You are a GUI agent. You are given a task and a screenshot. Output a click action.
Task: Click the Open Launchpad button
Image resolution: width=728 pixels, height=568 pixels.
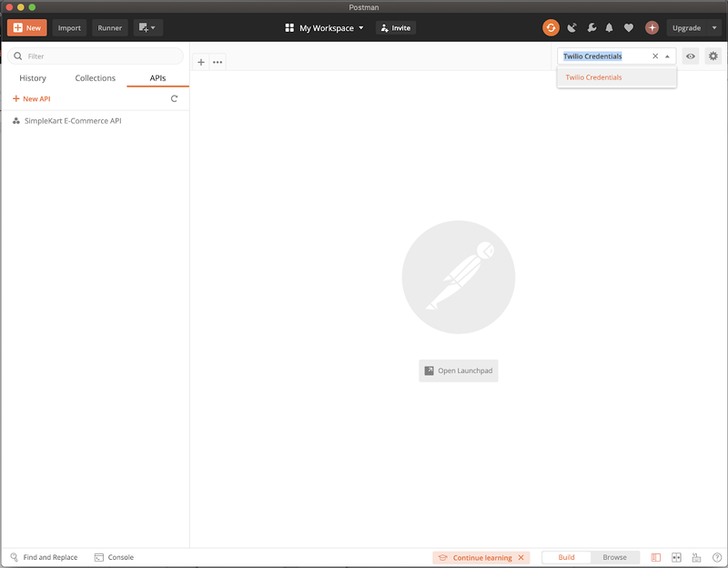coord(459,370)
